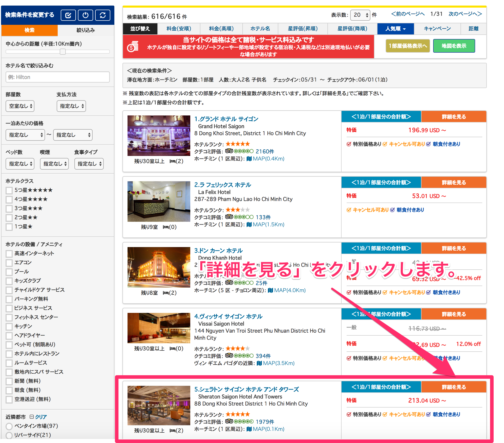Sort by 距離
This screenshot has height=443, width=504.
click(x=473, y=29)
